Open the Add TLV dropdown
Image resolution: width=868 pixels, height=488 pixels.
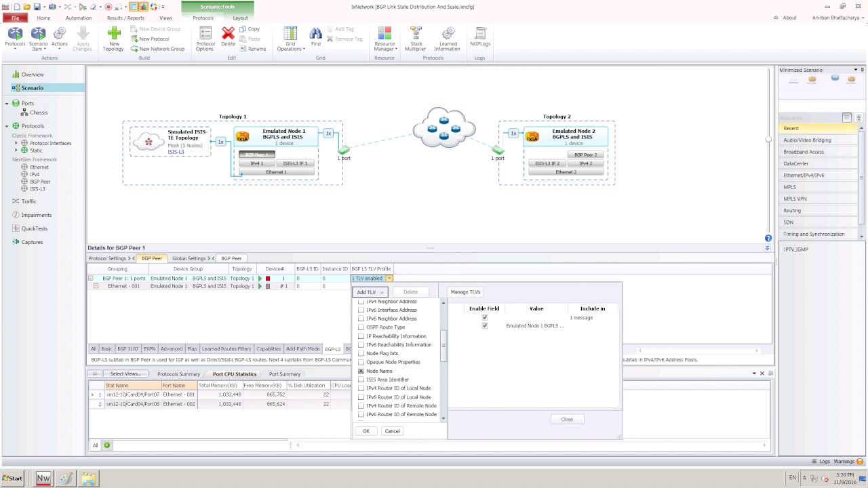tap(371, 292)
